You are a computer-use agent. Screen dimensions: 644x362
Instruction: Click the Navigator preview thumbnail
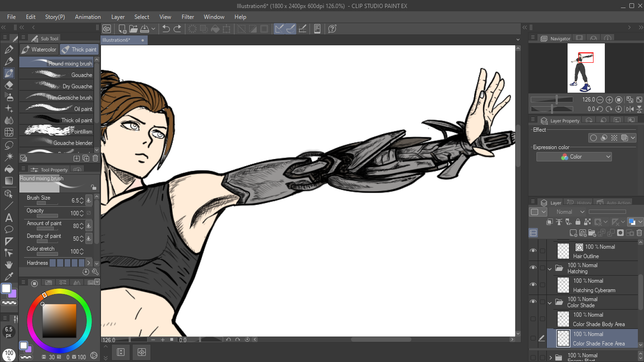pyautogui.click(x=585, y=68)
